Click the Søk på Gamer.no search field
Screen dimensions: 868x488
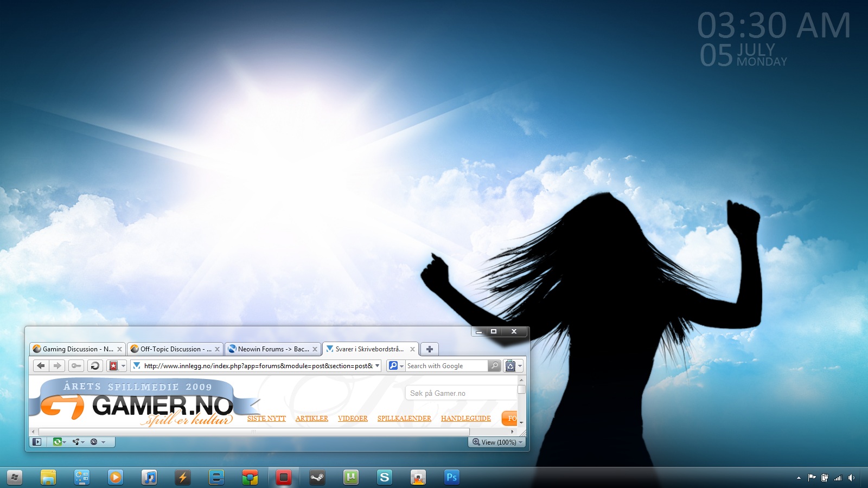(x=461, y=393)
